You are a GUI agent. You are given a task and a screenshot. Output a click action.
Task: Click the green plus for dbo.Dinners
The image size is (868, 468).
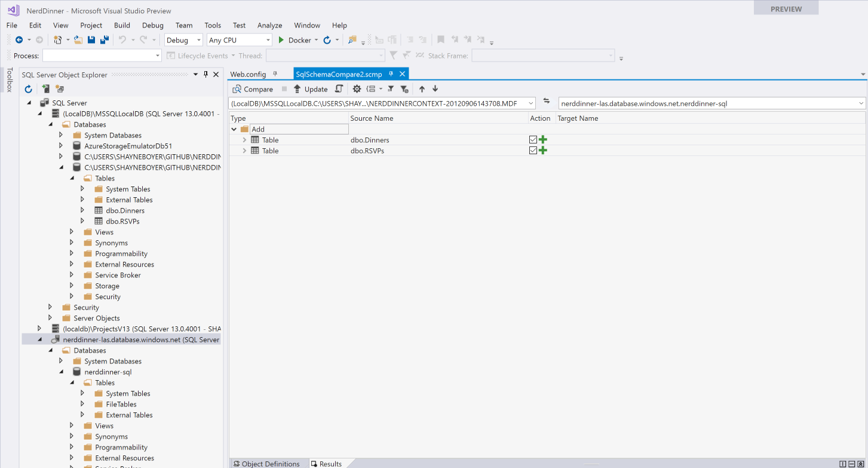(543, 140)
